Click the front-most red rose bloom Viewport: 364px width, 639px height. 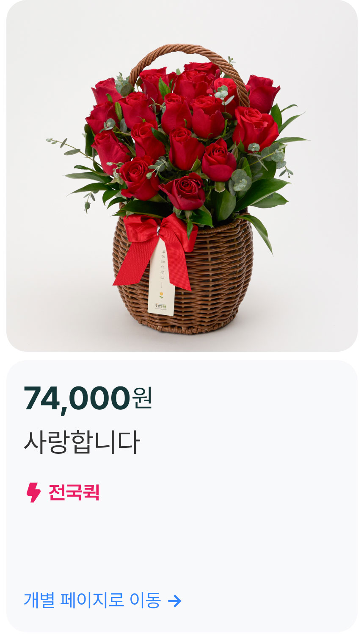pyautogui.click(x=184, y=192)
